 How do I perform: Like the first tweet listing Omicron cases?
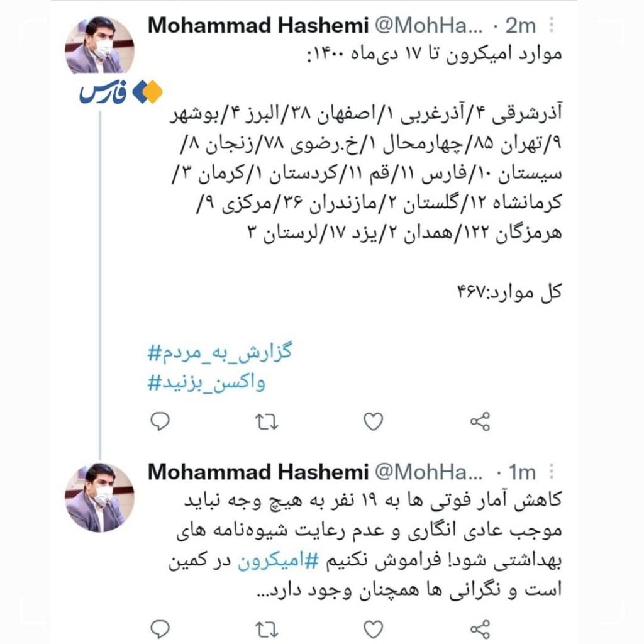pyautogui.click(x=374, y=421)
